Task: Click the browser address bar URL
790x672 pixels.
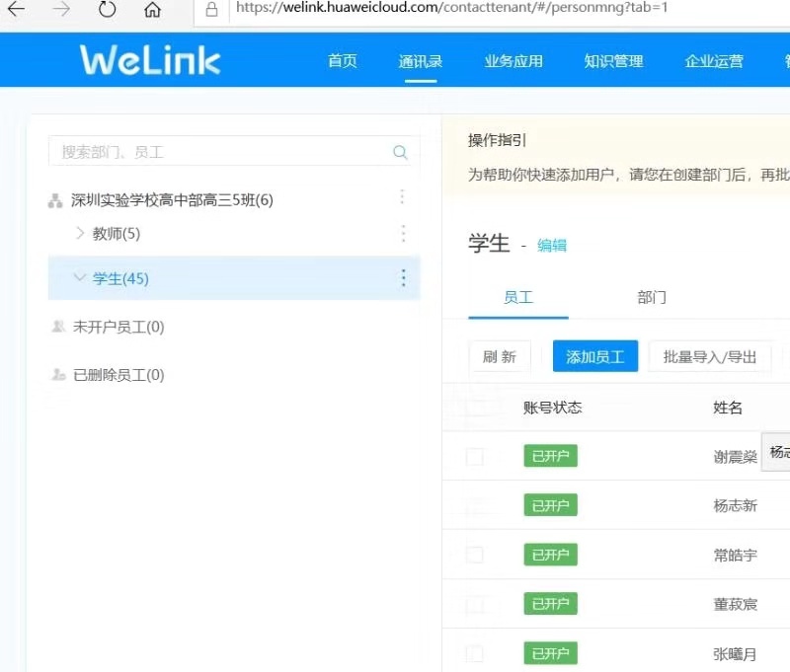Action: 451,8
